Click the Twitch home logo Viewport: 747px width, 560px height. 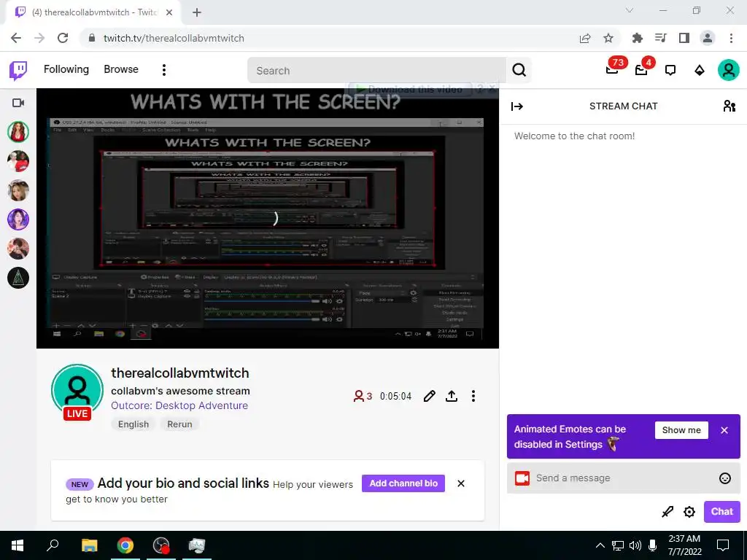18,71
